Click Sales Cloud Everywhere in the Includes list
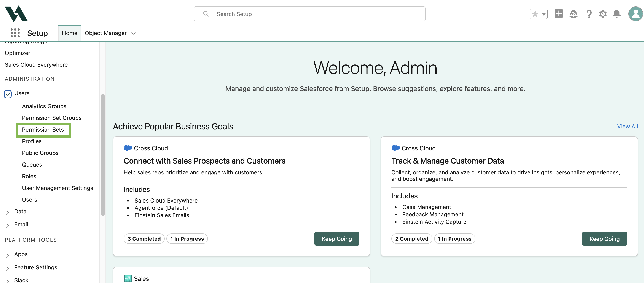The image size is (644, 283). (x=166, y=200)
